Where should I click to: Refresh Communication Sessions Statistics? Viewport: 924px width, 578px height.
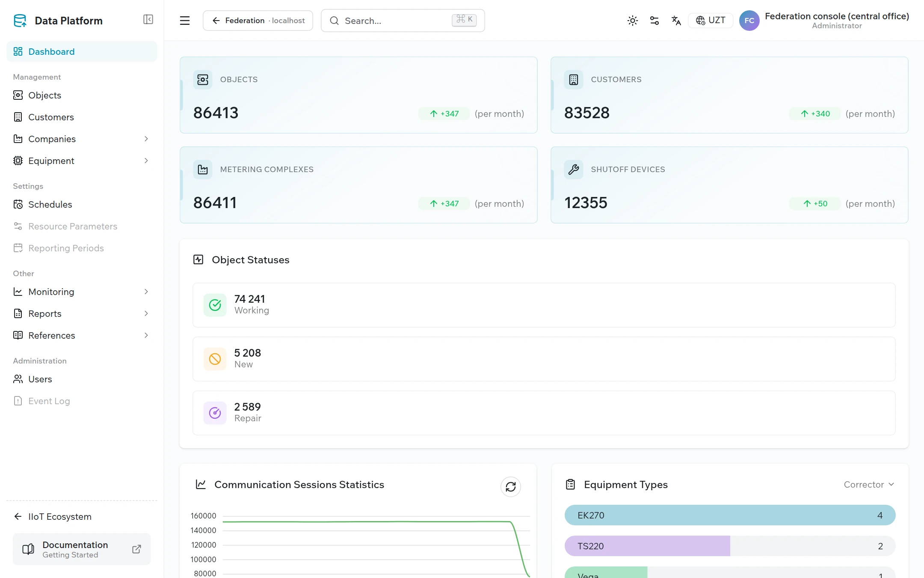pyautogui.click(x=511, y=487)
